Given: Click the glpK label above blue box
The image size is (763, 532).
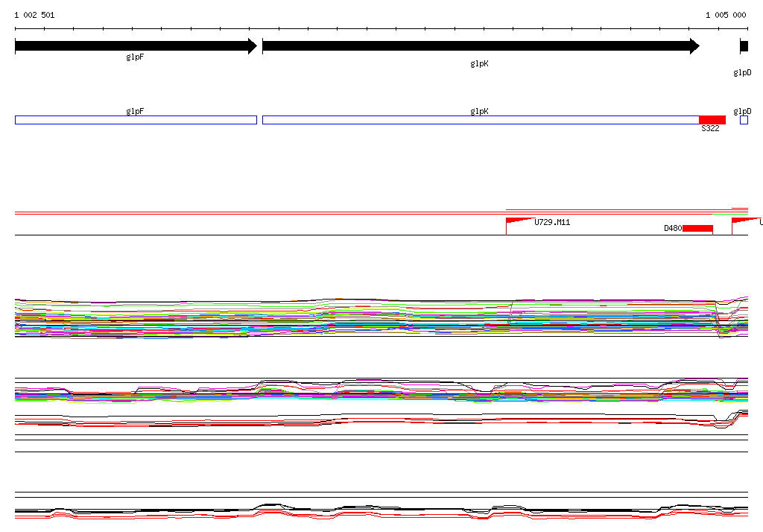Looking at the screenshot, I should 479,112.
